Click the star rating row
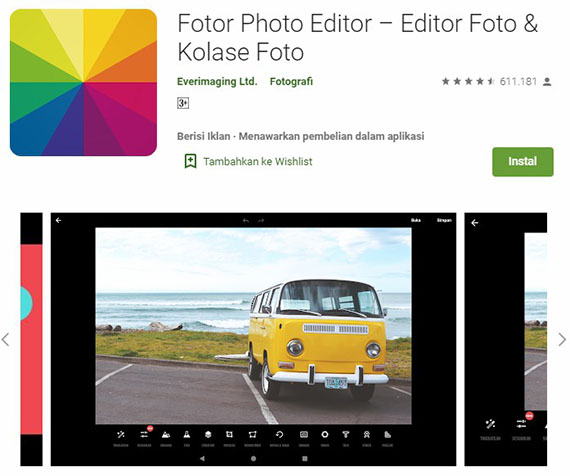The image size is (570, 476). (468, 81)
